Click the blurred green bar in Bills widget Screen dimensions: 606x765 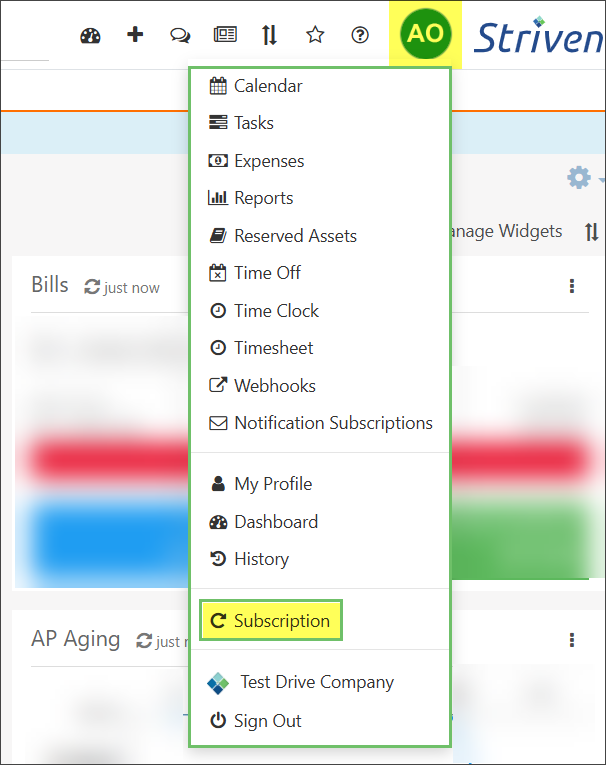520,539
